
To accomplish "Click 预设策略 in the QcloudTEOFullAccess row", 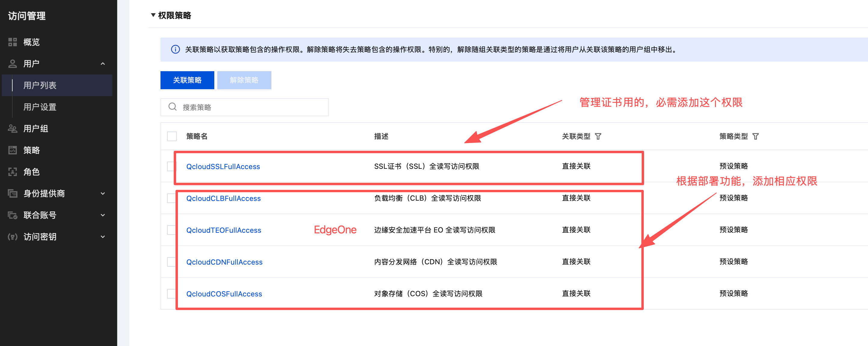I will pyautogui.click(x=734, y=230).
